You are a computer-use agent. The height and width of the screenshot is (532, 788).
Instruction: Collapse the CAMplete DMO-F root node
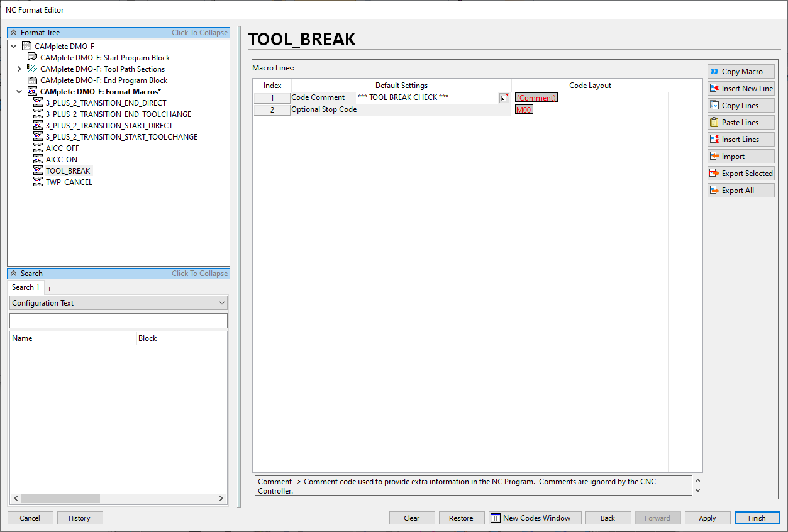tap(14, 47)
